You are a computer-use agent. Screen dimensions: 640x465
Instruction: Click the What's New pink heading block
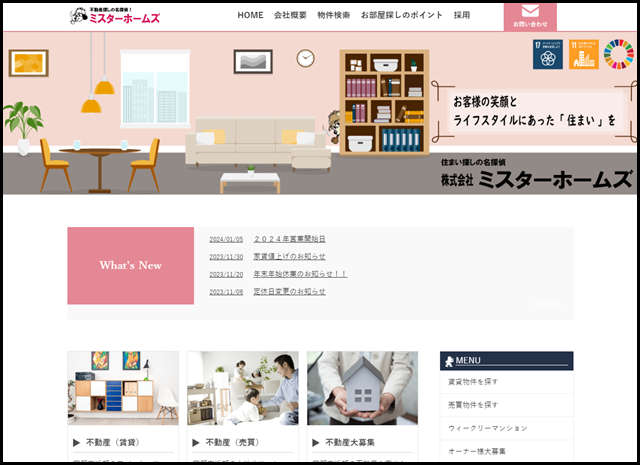(131, 265)
